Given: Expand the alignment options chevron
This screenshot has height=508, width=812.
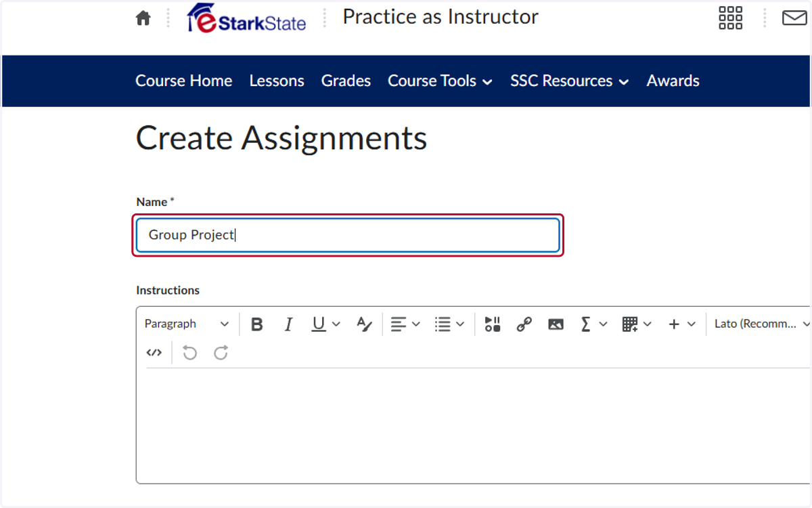Looking at the screenshot, I should click(x=416, y=324).
